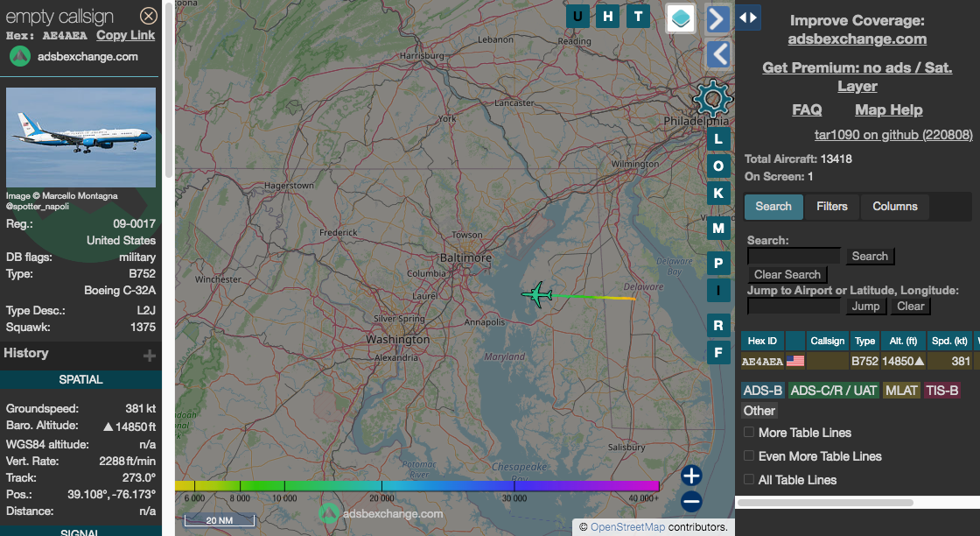Open the OpenStreetMap attribution link
The image size is (980, 536).
627,527
